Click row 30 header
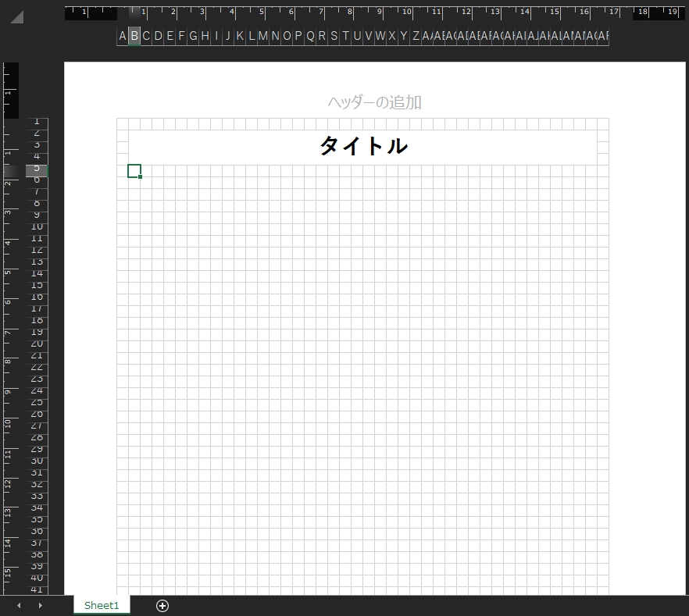 click(37, 461)
